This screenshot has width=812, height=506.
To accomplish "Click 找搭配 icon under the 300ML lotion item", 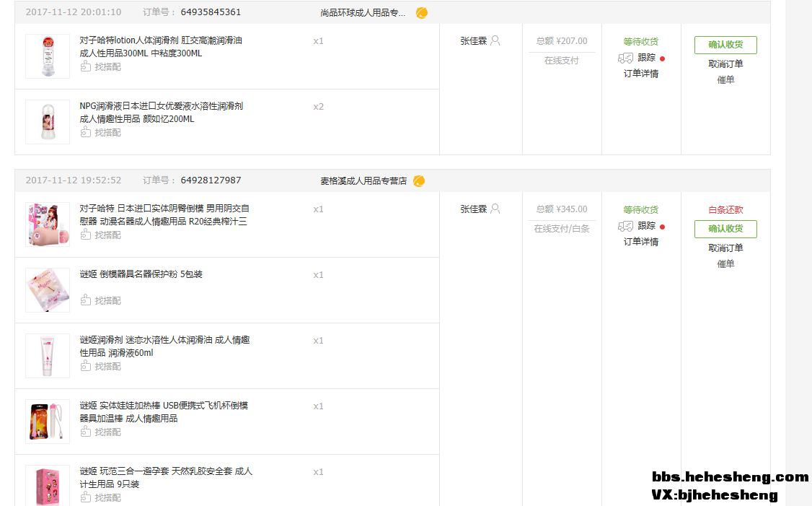I will pos(86,67).
